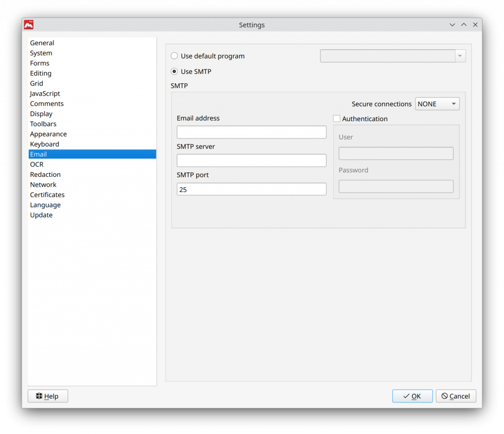The height and width of the screenshot is (434, 504).
Task: Select the Appearance settings category
Action: pos(48,134)
